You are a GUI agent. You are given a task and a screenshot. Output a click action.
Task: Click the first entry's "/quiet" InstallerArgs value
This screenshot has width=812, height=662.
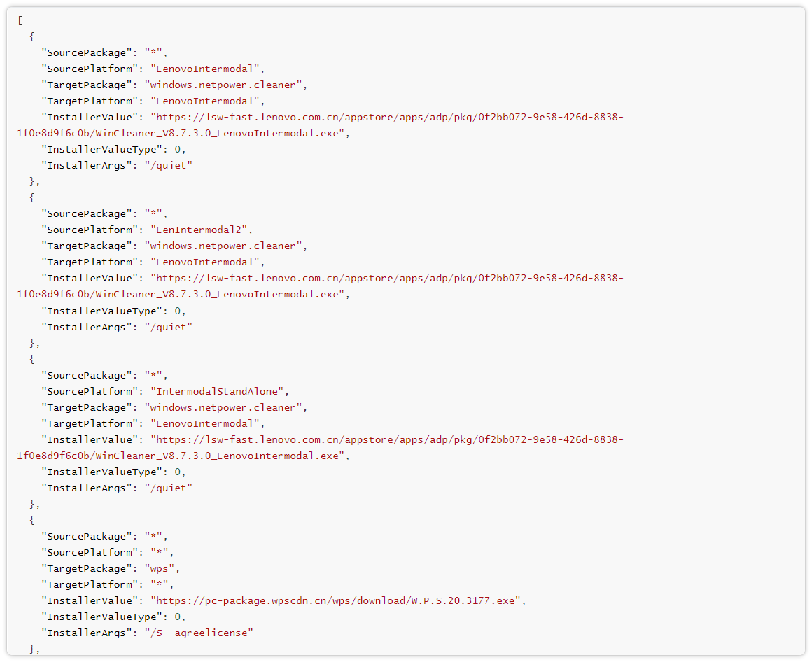coord(168,165)
